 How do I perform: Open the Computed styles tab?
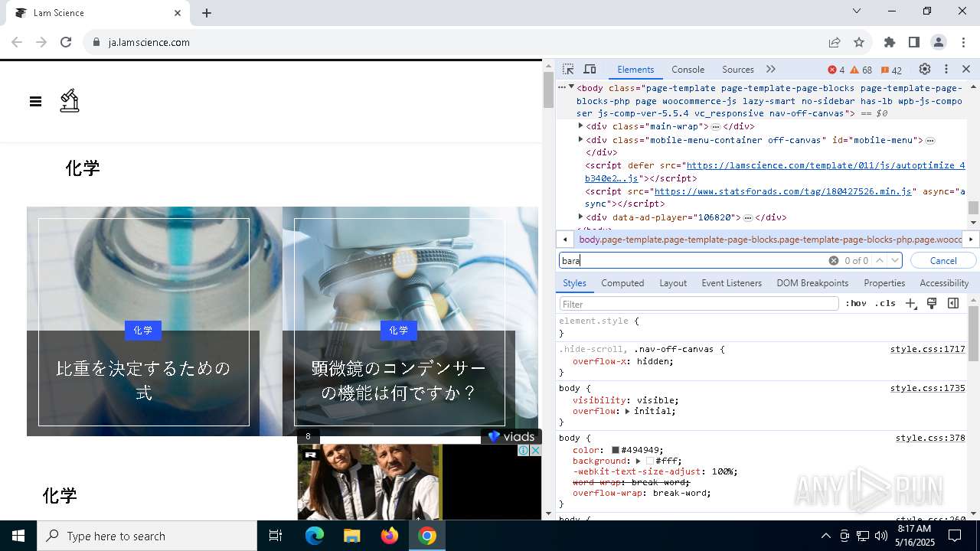(622, 283)
